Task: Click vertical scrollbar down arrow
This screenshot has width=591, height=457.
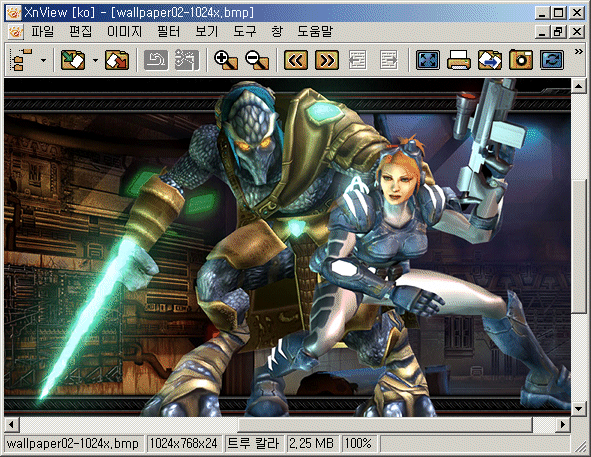Action: coord(578,409)
